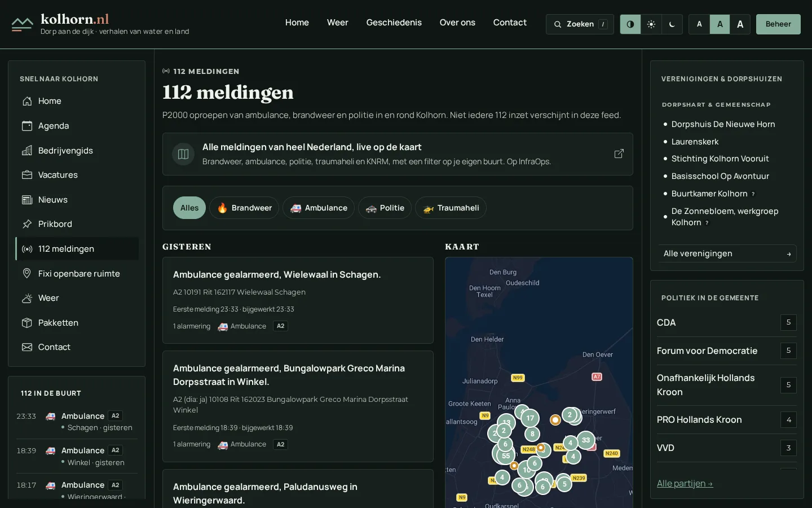This screenshot has height=508, width=812.
Task: Open Forum voor Democratie row
Action: click(x=727, y=351)
